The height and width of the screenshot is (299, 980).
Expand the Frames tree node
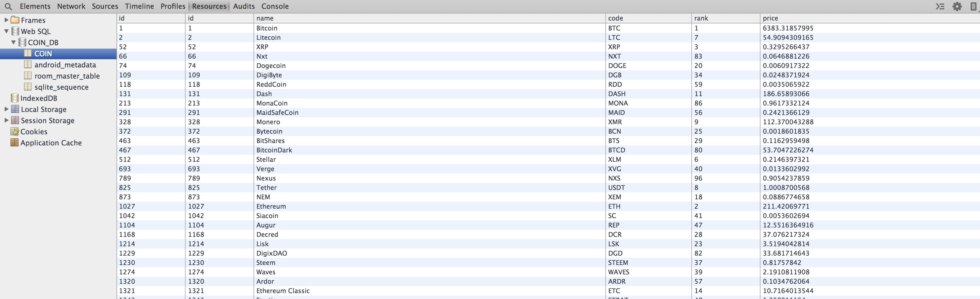click(6, 20)
